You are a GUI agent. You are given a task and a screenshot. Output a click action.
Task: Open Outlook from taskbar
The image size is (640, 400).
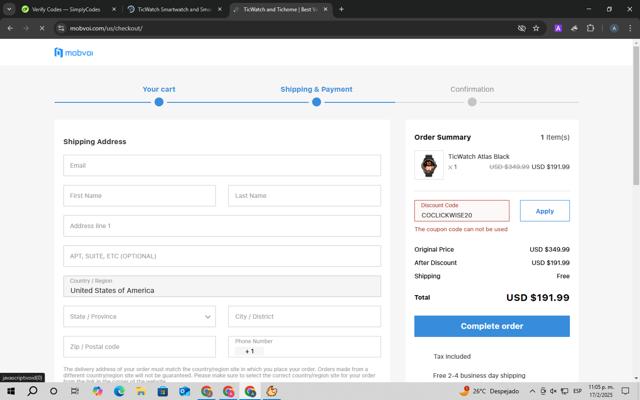tap(184, 391)
